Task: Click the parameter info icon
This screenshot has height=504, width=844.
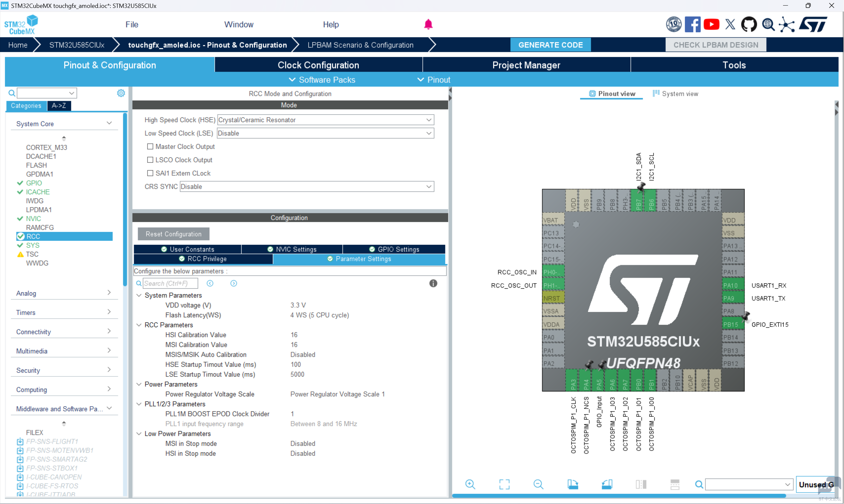Action: click(433, 283)
